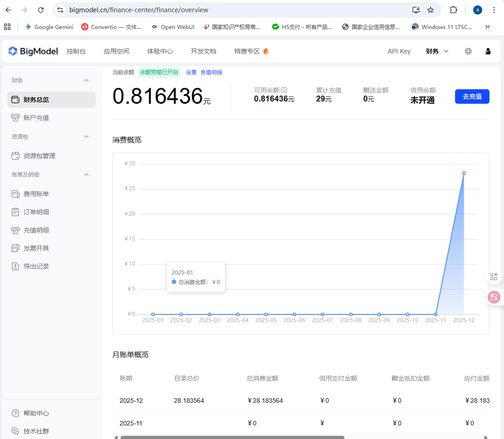
Task: Click 2025-12 billing period cell
Action: click(x=131, y=401)
